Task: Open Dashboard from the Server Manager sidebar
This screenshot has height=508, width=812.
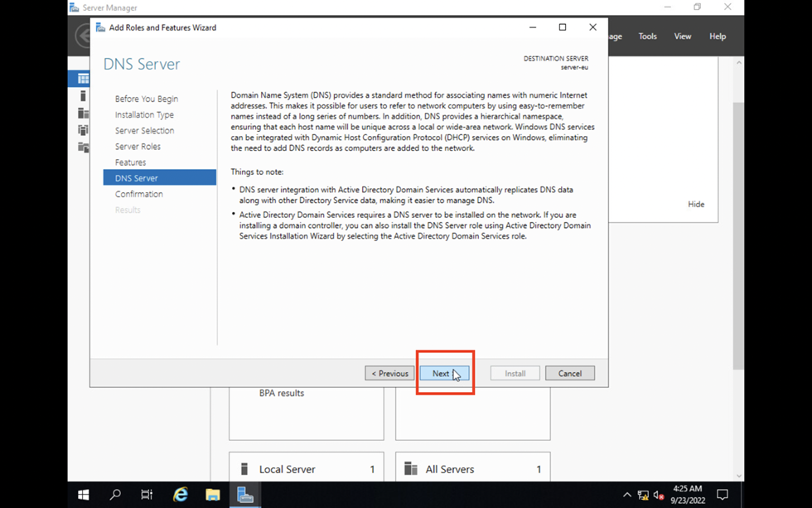Action: click(83, 79)
